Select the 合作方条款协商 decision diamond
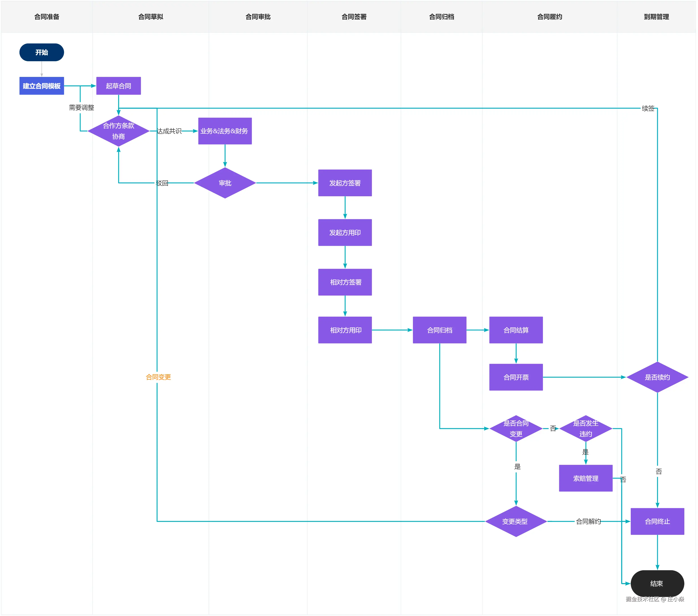 119,131
